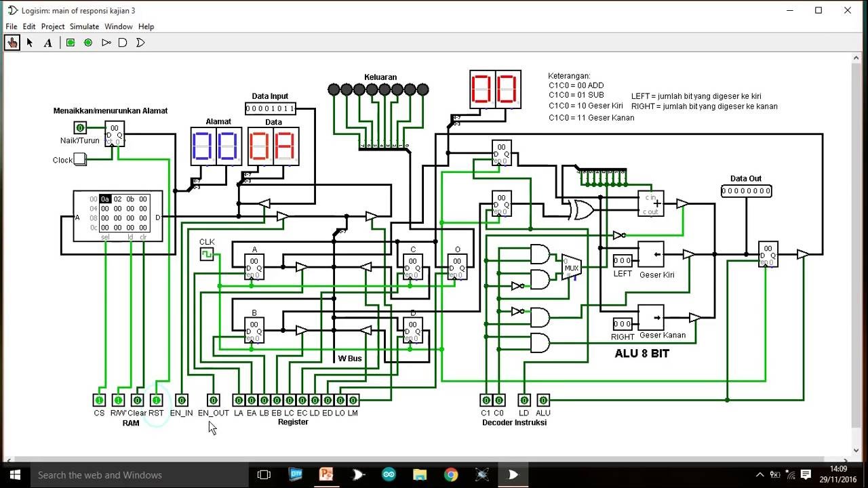The width and height of the screenshot is (868, 488).
Task: Click the Data Input bit field
Action: click(271, 108)
